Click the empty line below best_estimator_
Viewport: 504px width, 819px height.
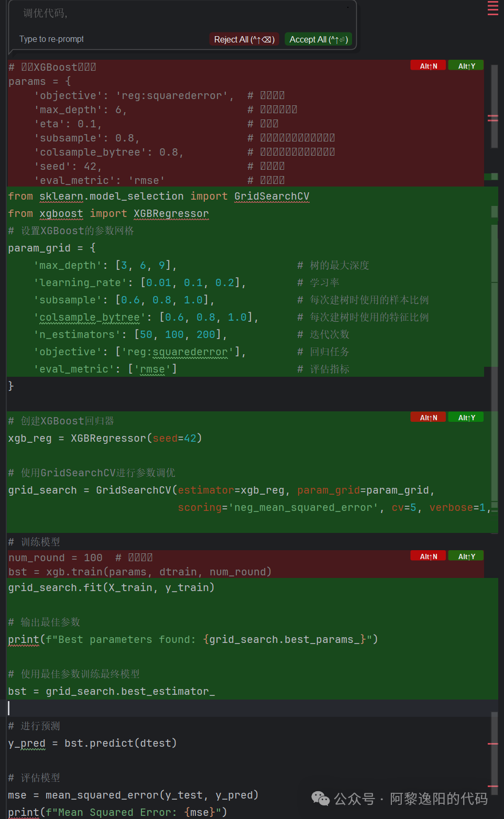[x=251, y=708]
